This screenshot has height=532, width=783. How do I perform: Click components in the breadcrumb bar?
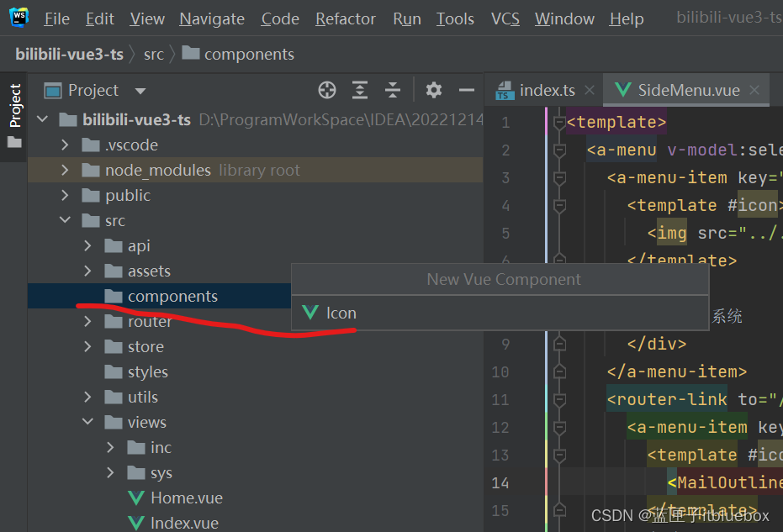coord(238,54)
